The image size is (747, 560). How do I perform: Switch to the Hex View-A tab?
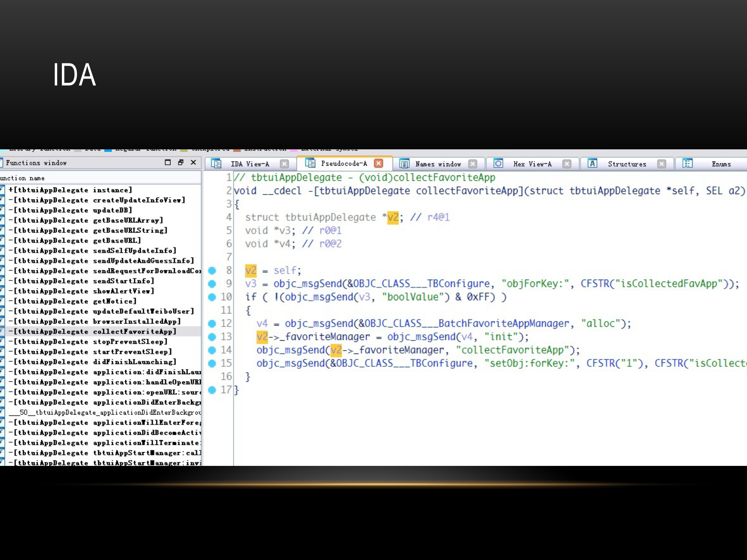click(532, 164)
